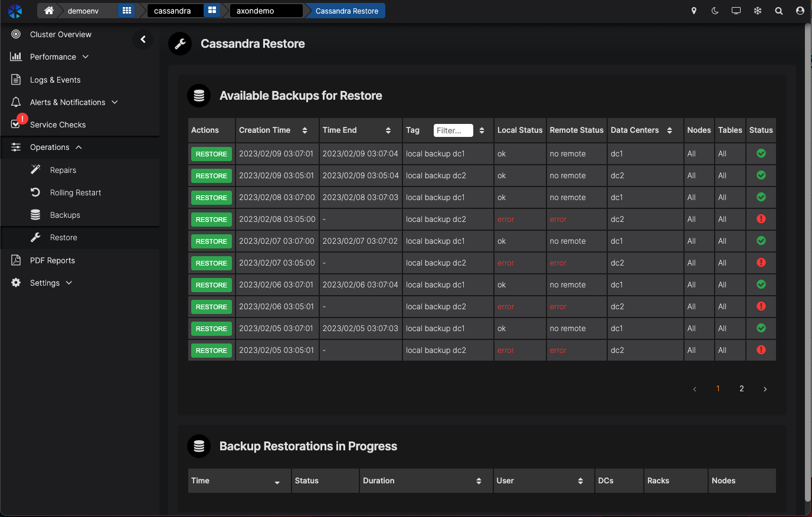Restore the 2023/02/08 03:07:00 backup

pos(211,198)
